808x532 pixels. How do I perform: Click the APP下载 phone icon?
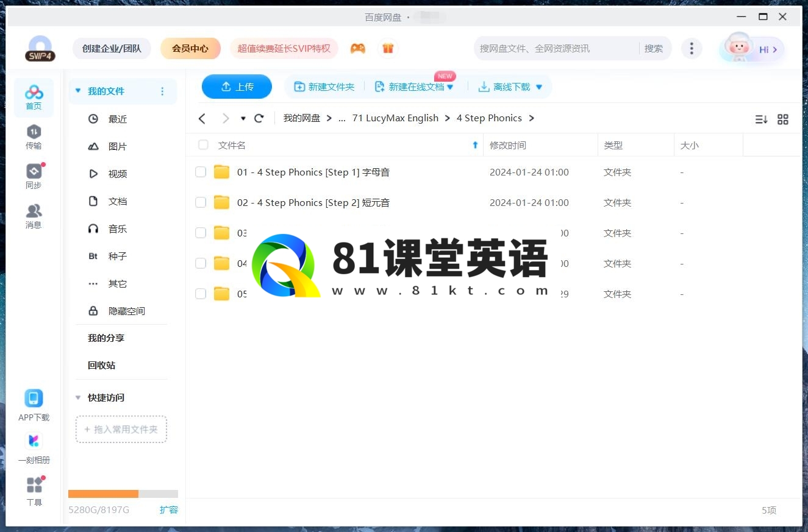pos(34,399)
